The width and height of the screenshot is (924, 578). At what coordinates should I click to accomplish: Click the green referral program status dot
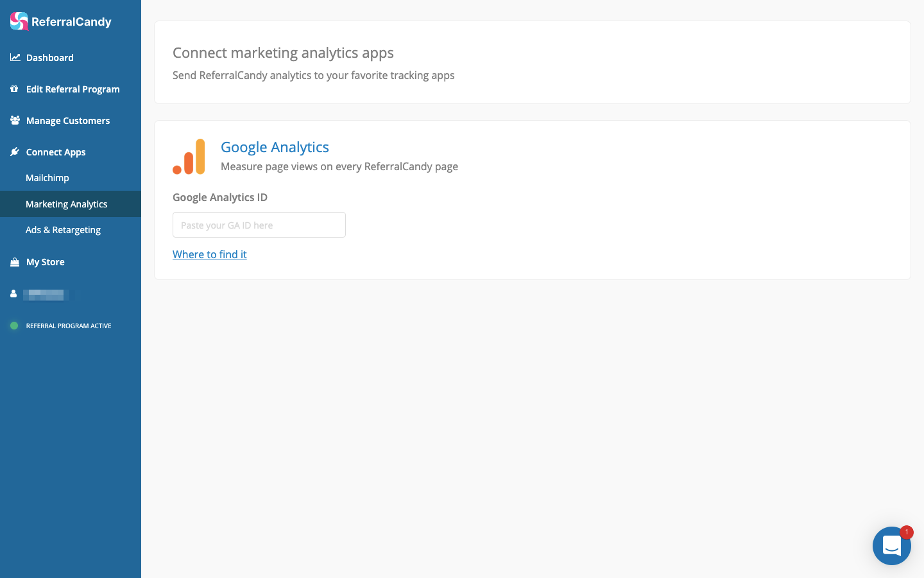point(14,326)
